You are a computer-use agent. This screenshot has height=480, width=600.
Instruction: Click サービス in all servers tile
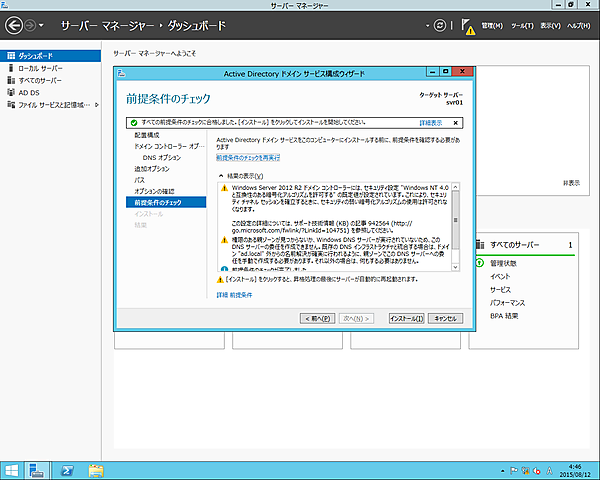click(x=501, y=290)
